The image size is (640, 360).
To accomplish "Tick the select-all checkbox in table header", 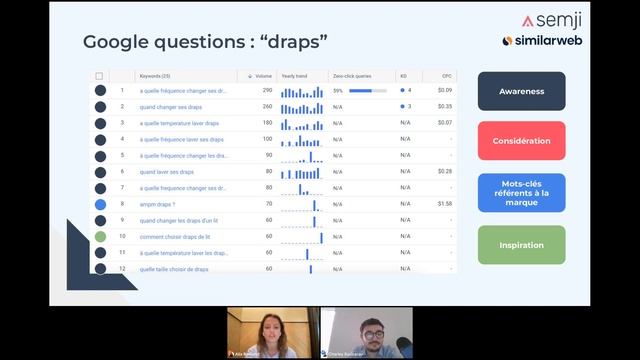I will click(x=99, y=76).
